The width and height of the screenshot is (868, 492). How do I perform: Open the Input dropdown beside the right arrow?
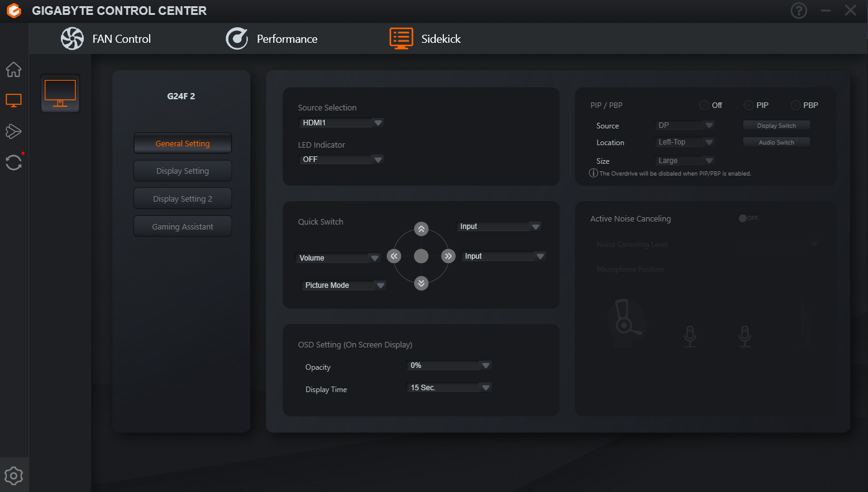pos(504,256)
